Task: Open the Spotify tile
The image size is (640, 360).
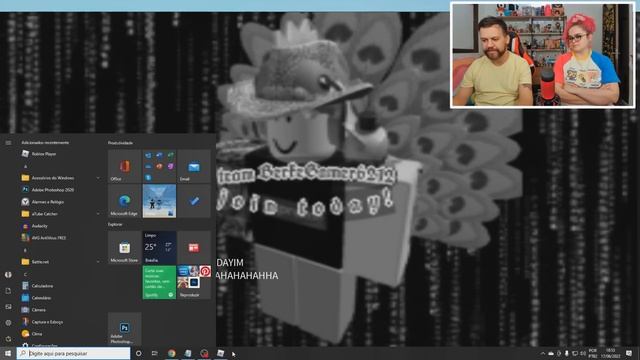Action: (159, 282)
